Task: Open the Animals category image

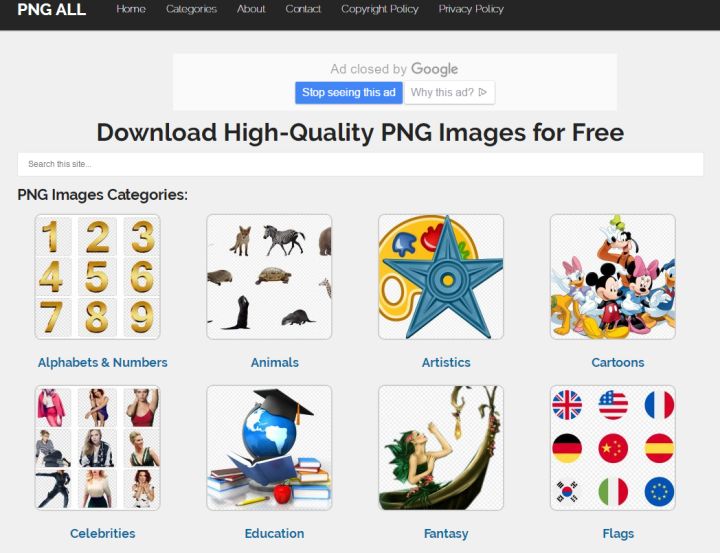Action: pyautogui.click(x=269, y=277)
